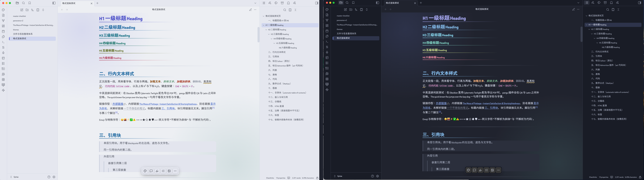Click the terminal prompt icon in light window ribbon

[3, 42]
